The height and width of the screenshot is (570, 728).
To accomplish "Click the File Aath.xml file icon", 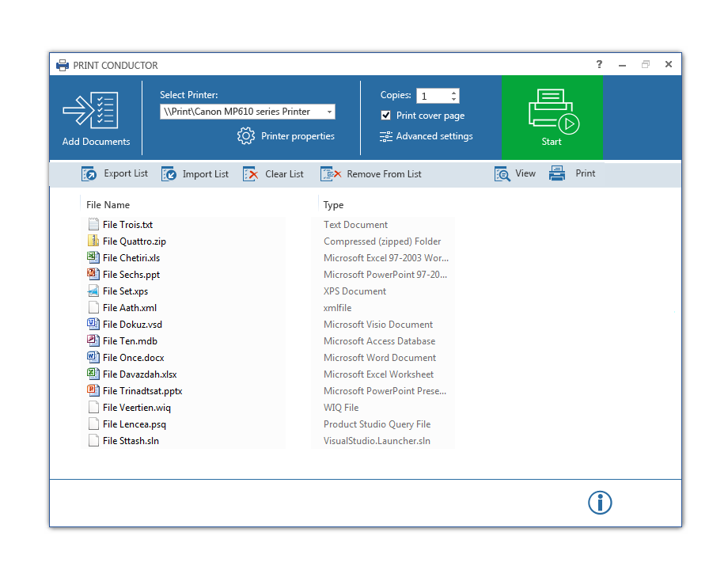I will (x=93, y=307).
